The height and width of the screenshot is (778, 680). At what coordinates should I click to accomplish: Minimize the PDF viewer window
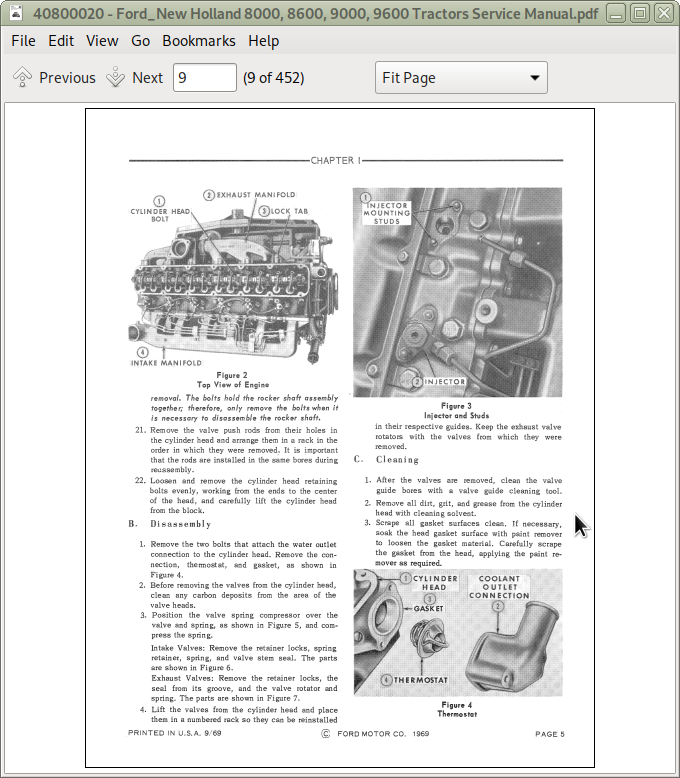tap(615, 13)
